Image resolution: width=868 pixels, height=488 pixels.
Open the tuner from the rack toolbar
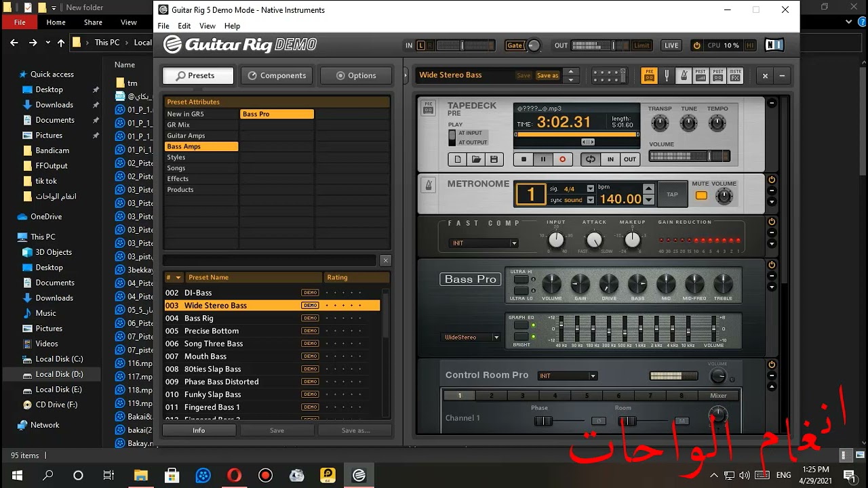click(667, 75)
